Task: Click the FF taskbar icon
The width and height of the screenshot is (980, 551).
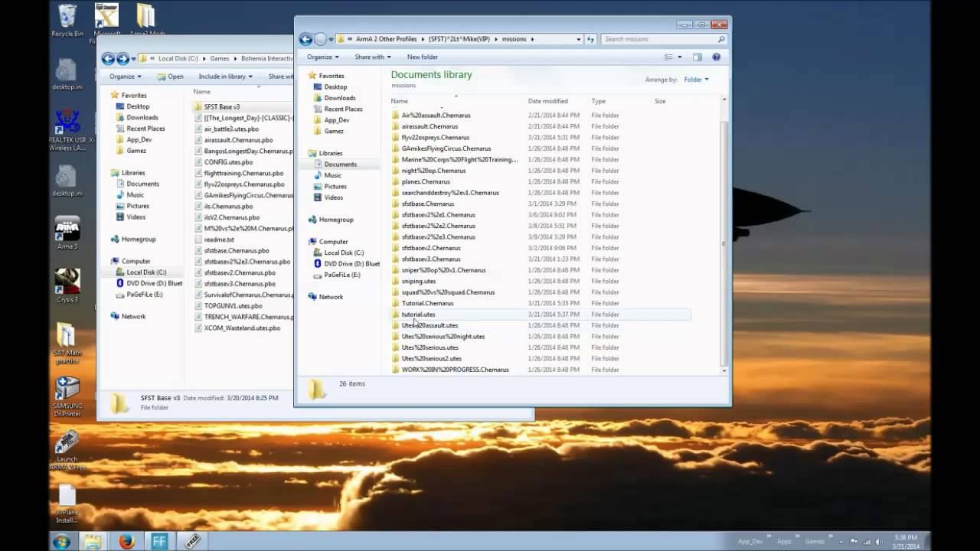Action: tap(159, 542)
